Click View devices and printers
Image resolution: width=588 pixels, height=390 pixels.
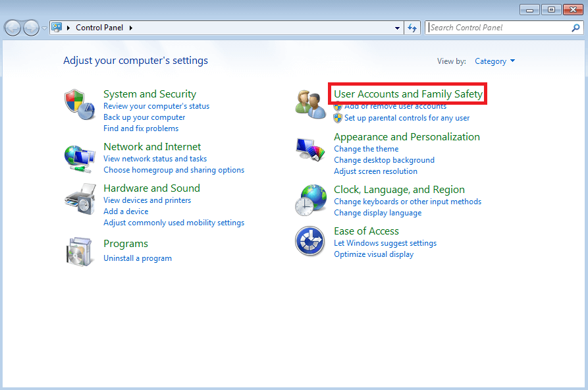coord(147,200)
